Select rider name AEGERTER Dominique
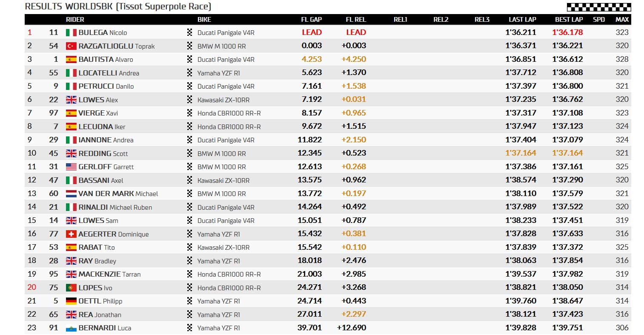This screenshot has height=335, width=644. coord(114,234)
